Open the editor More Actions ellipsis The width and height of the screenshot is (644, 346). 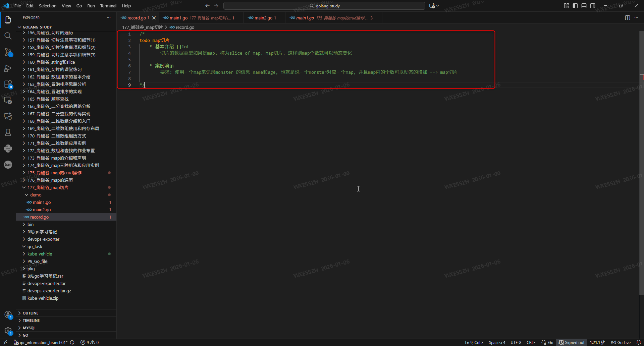pos(636,18)
